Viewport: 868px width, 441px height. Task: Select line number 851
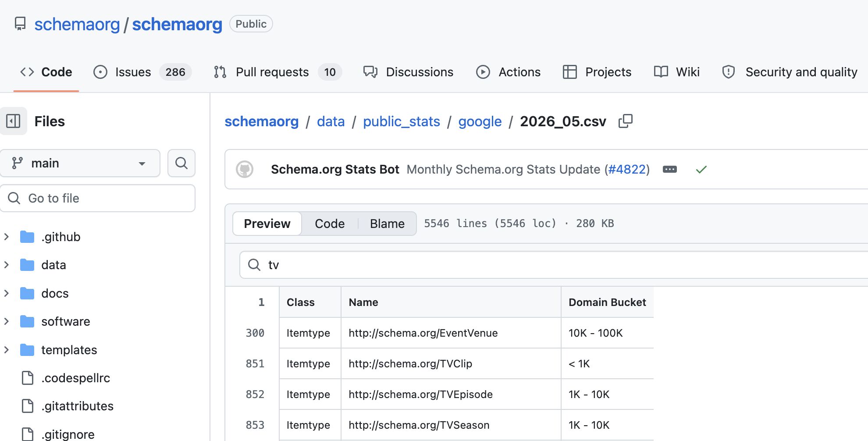[255, 364]
